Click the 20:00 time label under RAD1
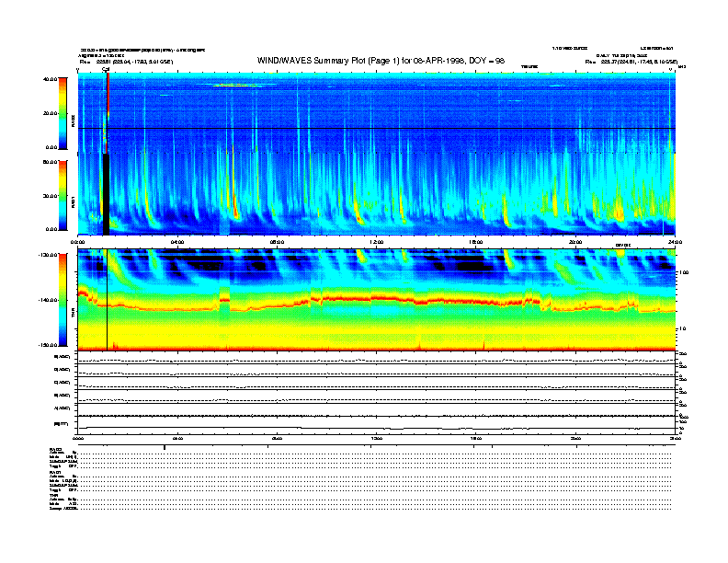The width and height of the screenshot is (728, 563). 575,242
